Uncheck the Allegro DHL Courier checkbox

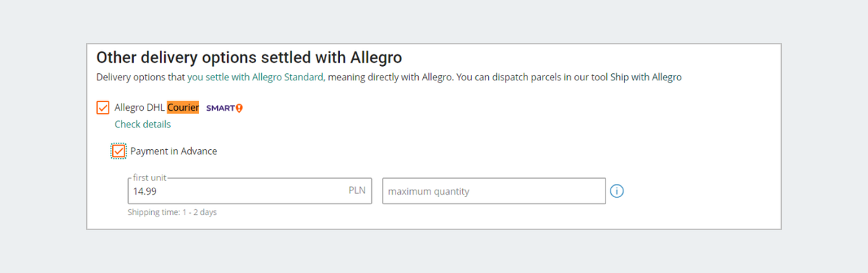(x=103, y=108)
